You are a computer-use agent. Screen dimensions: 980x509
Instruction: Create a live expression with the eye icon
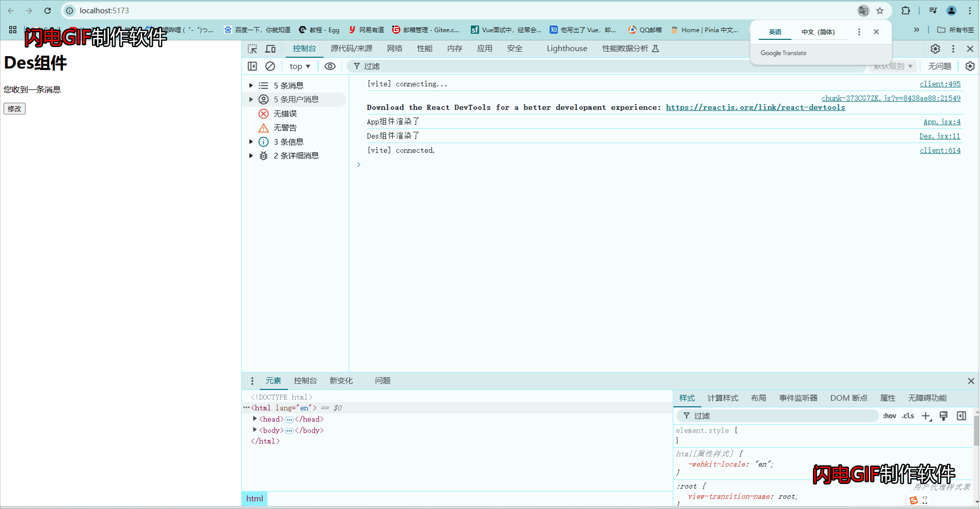330,66
